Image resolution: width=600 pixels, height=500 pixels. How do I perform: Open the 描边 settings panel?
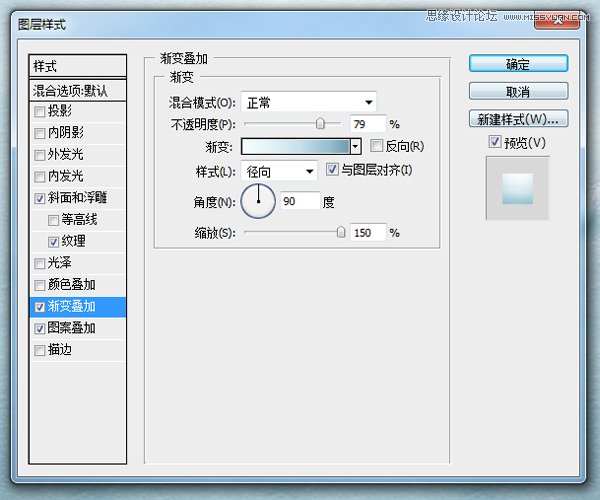click(60, 350)
